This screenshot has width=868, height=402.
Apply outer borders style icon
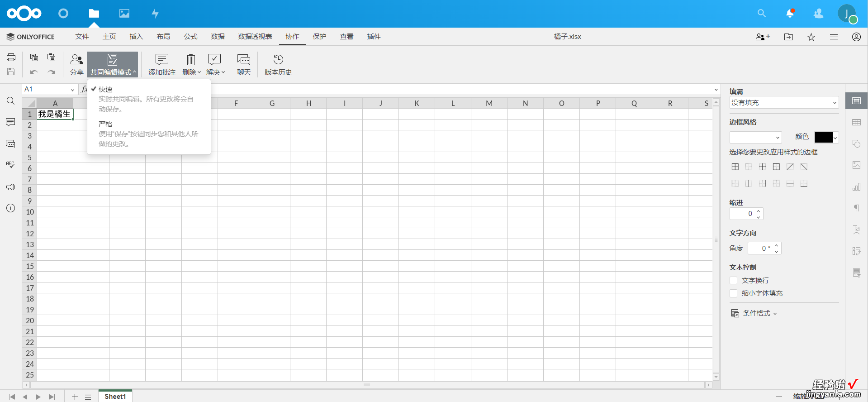coord(776,167)
